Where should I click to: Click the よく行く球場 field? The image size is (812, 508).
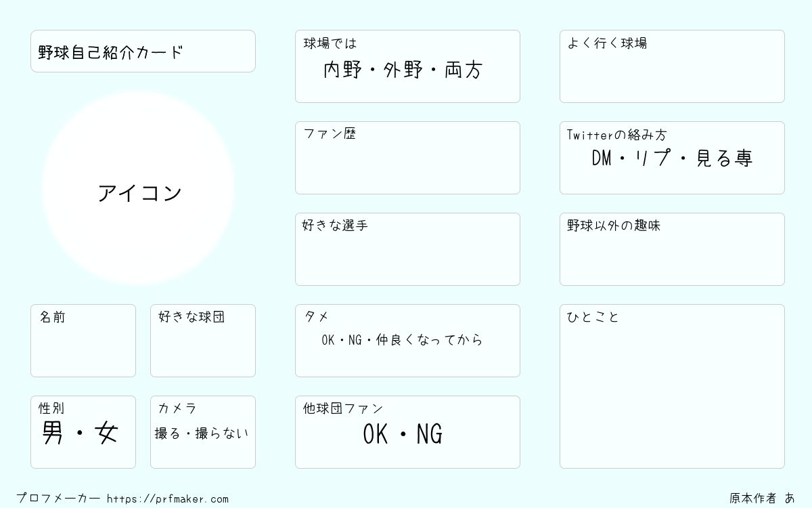[x=672, y=66]
